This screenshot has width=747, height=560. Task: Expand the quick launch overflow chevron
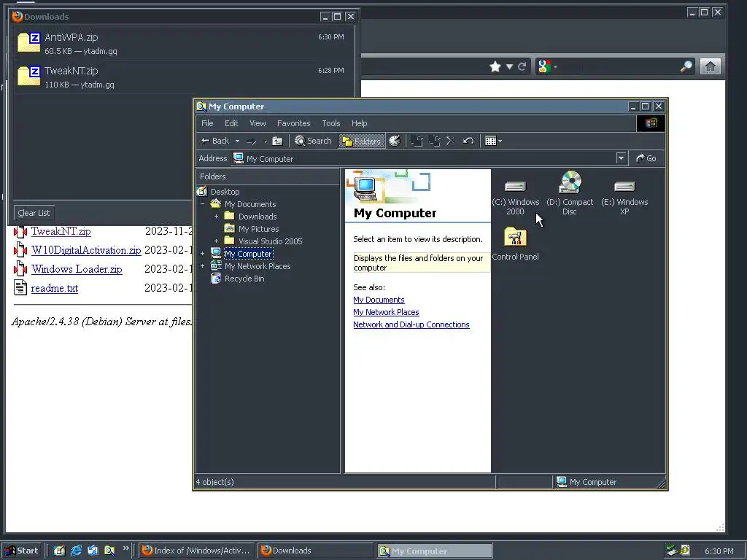tap(125, 548)
